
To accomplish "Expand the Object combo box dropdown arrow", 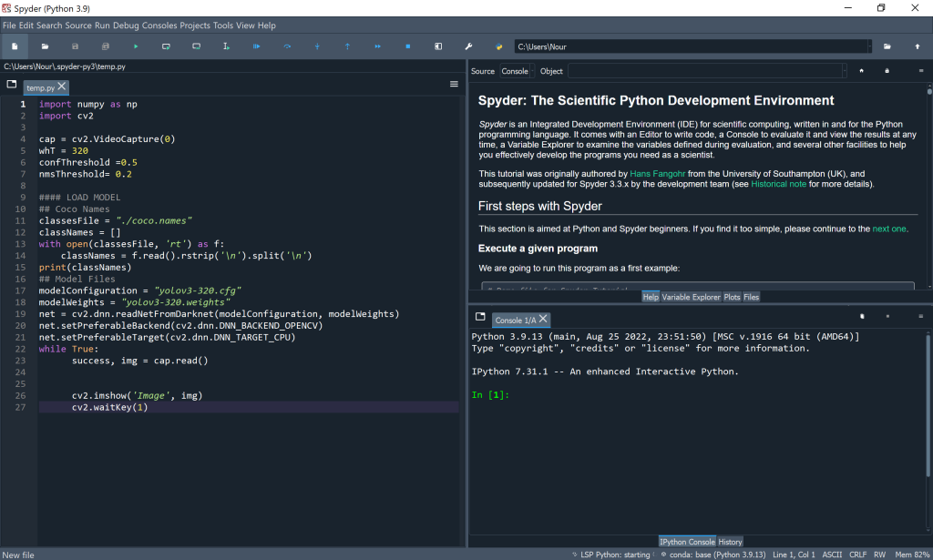I will (845, 71).
